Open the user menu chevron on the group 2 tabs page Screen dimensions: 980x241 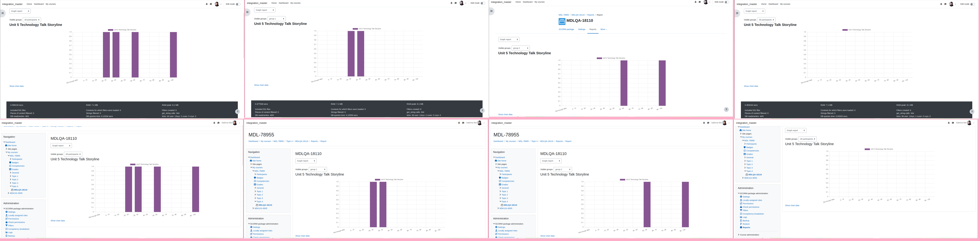710,2
